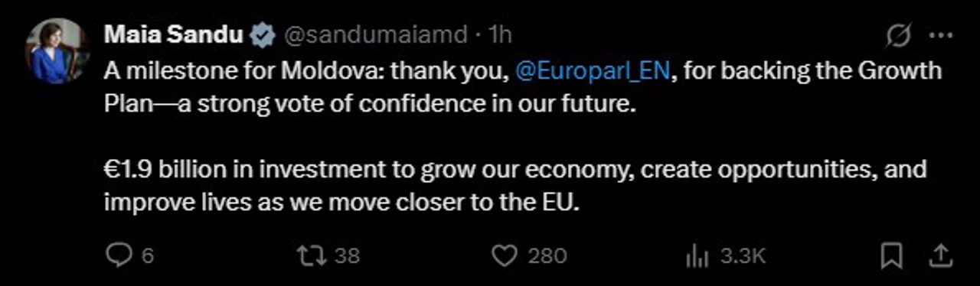Click the repost count 38
The height and width of the screenshot is (286, 980).
tap(348, 255)
